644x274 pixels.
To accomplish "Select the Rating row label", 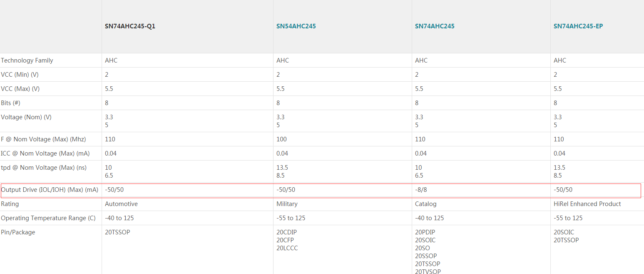I will point(10,204).
